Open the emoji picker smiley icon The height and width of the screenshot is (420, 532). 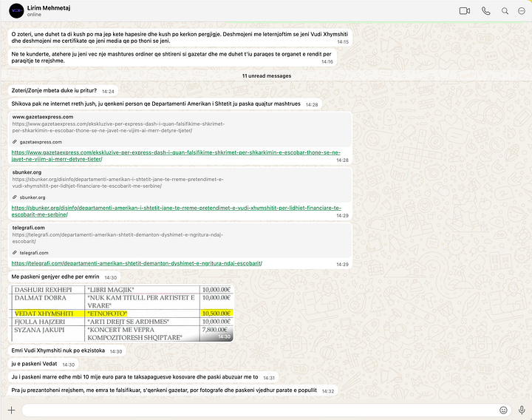[x=503, y=410]
